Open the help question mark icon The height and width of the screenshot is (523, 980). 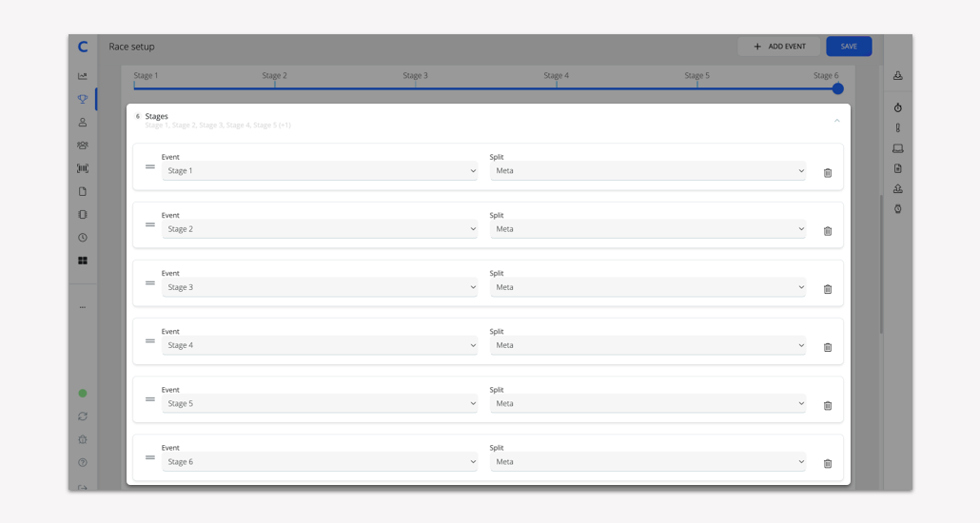tap(83, 463)
